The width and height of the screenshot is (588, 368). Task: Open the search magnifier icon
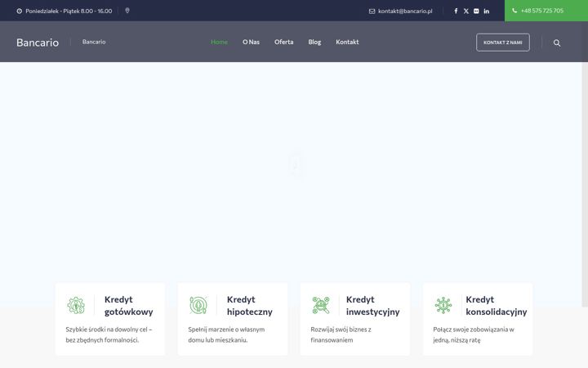tap(557, 43)
